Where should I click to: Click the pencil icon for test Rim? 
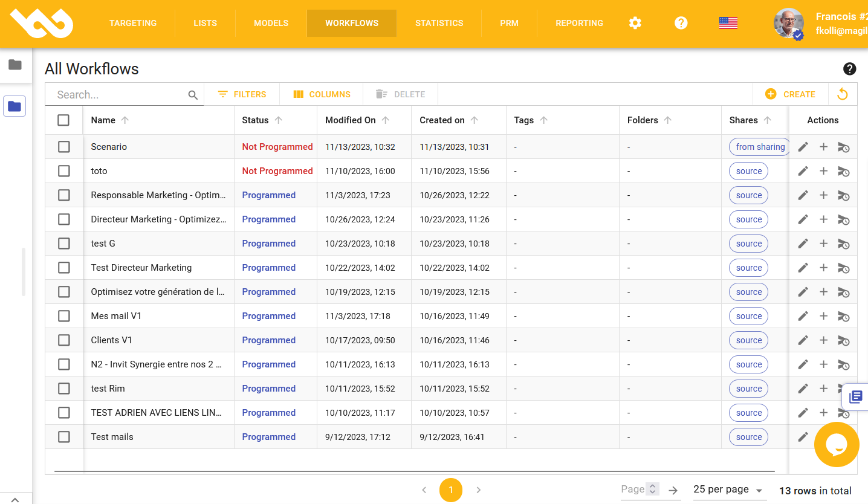[x=803, y=389]
